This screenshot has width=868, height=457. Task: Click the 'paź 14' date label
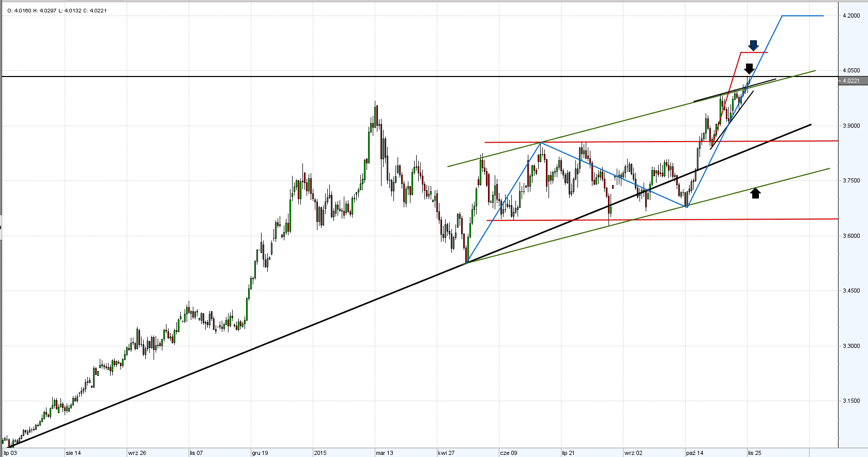[x=695, y=453]
